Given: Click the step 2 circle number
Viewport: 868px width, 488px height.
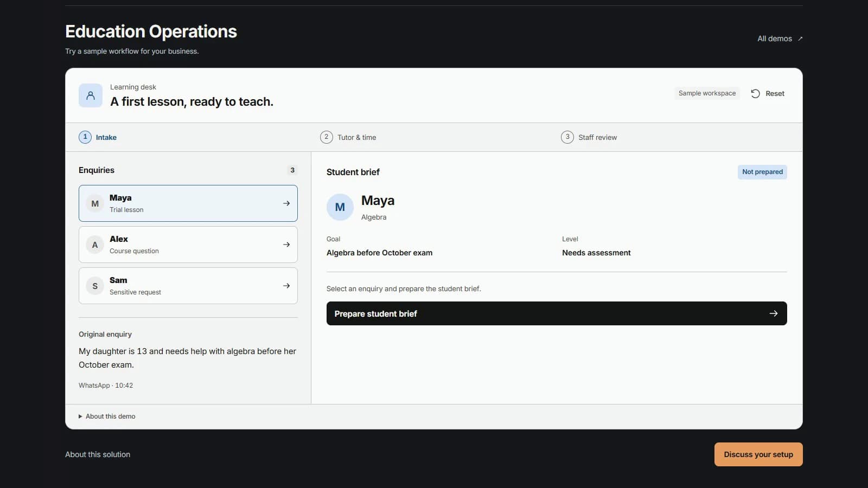Looking at the screenshot, I should (x=326, y=137).
